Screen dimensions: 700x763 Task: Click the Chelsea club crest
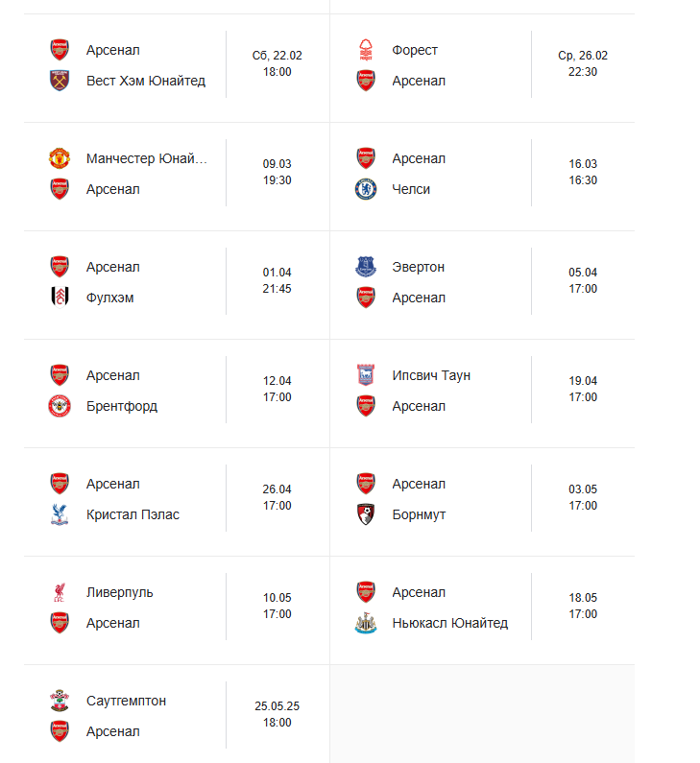(366, 189)
